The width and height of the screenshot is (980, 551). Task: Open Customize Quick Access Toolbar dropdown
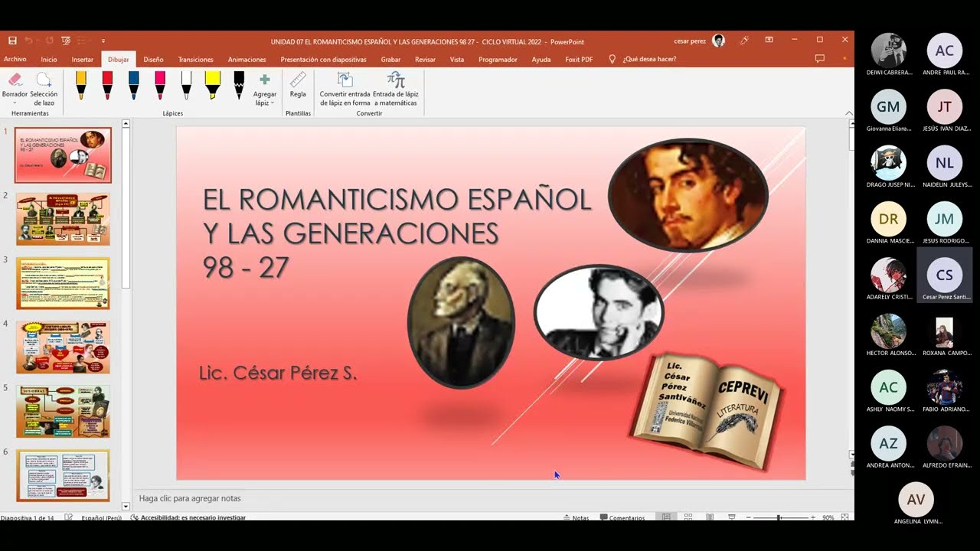pos(103,41)
